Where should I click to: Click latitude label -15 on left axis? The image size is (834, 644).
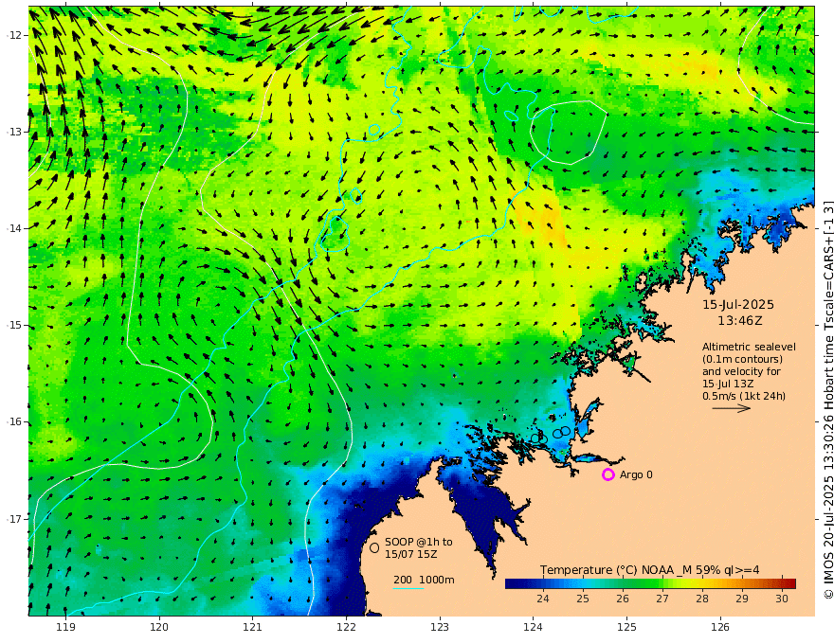pyautogui.click(x=14, y=325)
